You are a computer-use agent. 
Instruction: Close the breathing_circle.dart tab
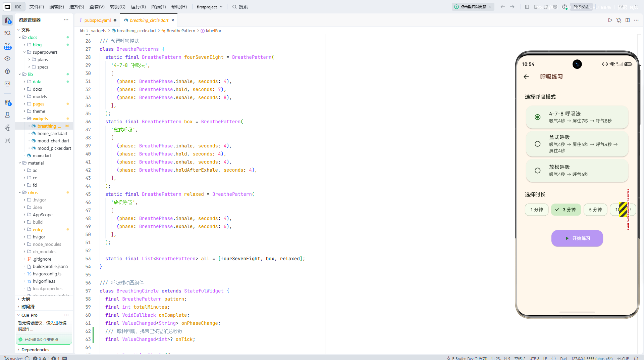173,20
